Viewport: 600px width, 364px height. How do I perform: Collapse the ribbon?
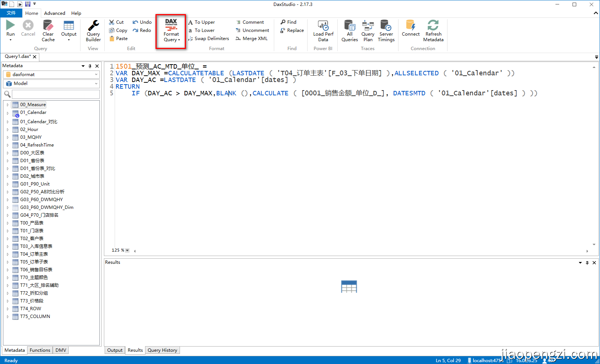coord(596,13)
